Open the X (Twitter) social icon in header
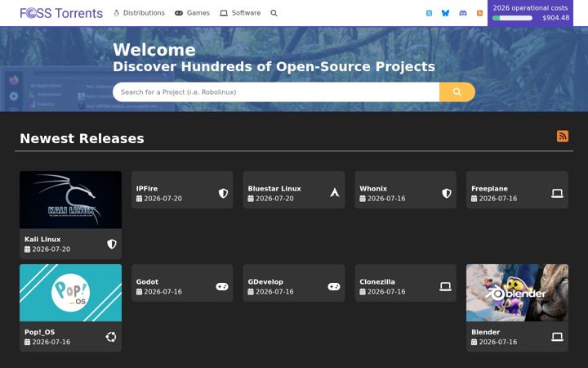Viewport: 588px width, 368px height. click(429, 13)
